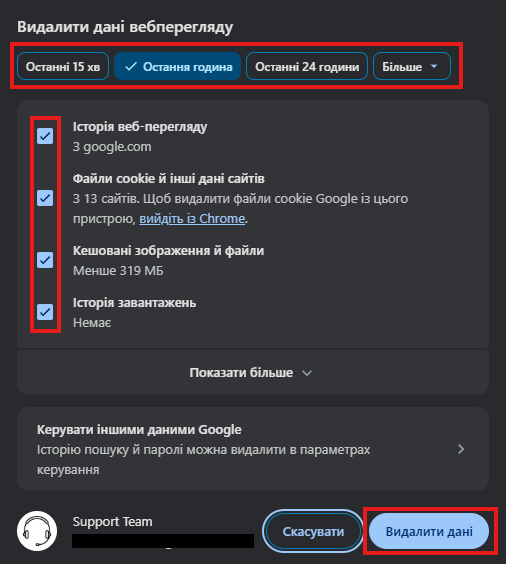The height and width of the screenshot is (564, 506).
Task: Click the Скасувати button
Action: click(x=313, y=531)
